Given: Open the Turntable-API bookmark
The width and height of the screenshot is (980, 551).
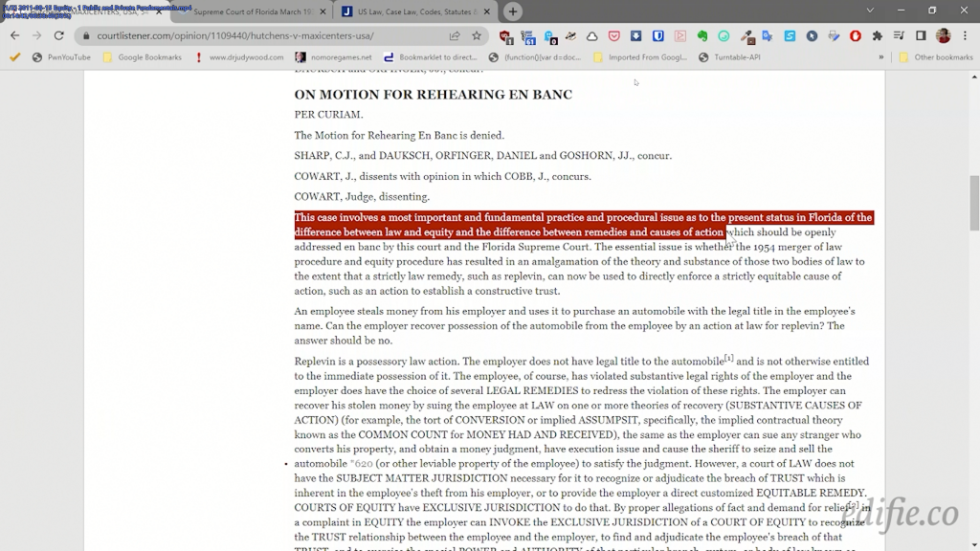Looking at the screenshot, I should click(x=729, y=56).
